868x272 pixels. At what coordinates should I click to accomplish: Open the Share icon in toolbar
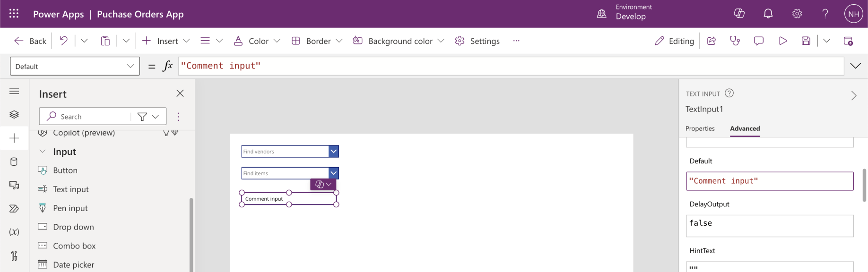tap(712, 41)
